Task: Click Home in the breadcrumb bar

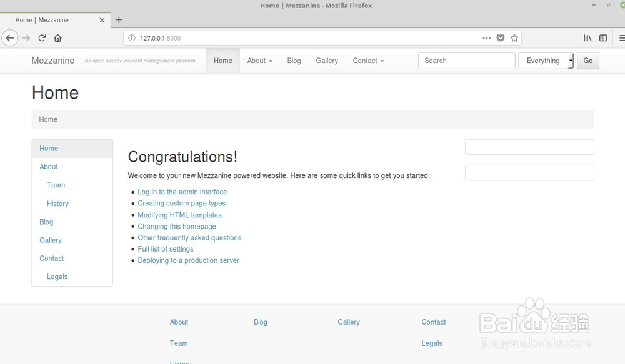Action: pyautogui.click(x=48, y=119)
